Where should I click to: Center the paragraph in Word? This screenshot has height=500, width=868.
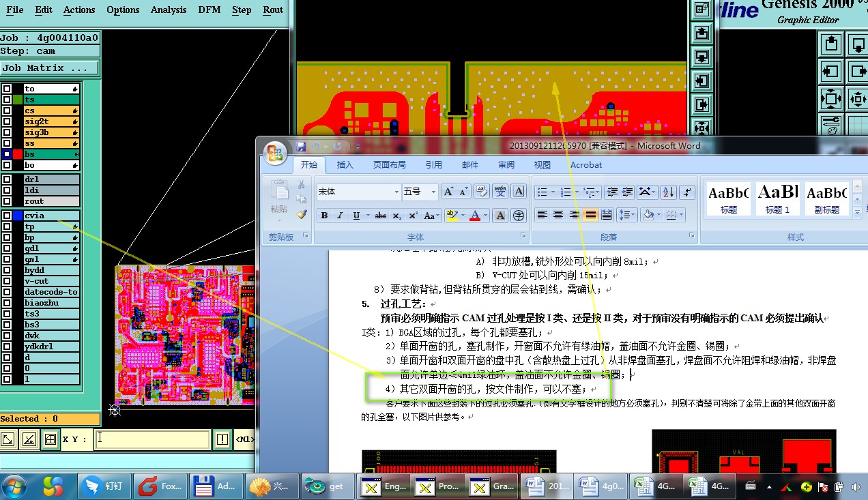558,216
